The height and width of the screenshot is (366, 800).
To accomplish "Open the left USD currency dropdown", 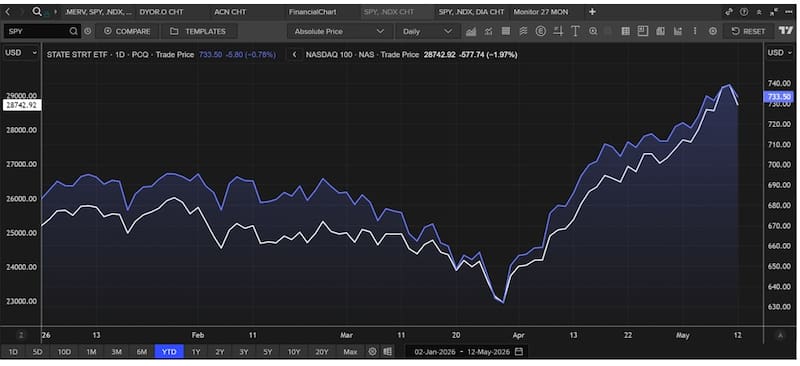I will pyautogui.click(x=21, y=53).
